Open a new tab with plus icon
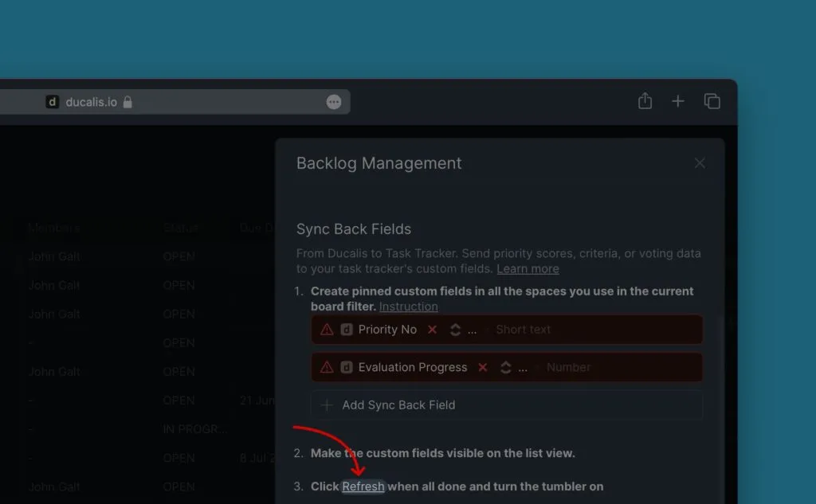 [678, 101]
